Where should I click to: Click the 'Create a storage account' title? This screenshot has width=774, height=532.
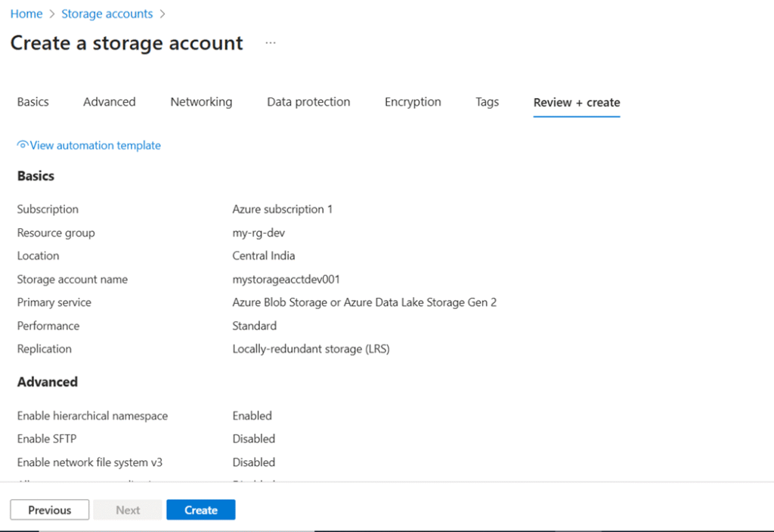127,43
